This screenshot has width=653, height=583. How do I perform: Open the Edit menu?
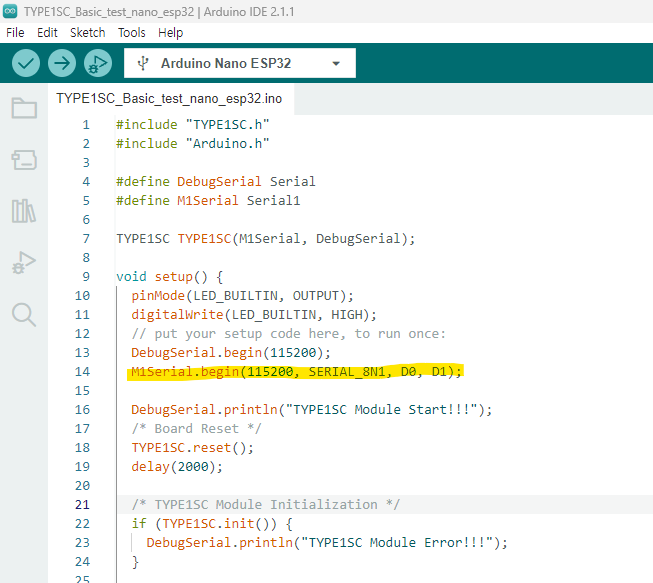[47, 32]
